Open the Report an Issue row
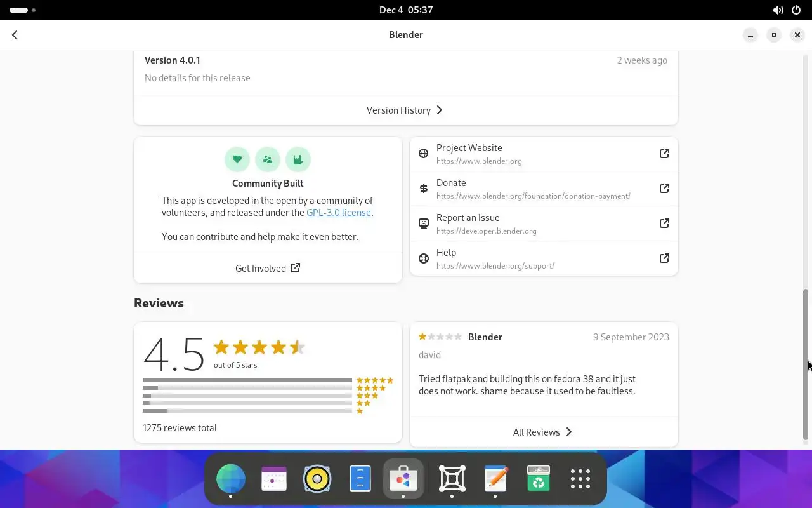The width and height of the screenshot is (812, 508). click(x=544, y=224)
